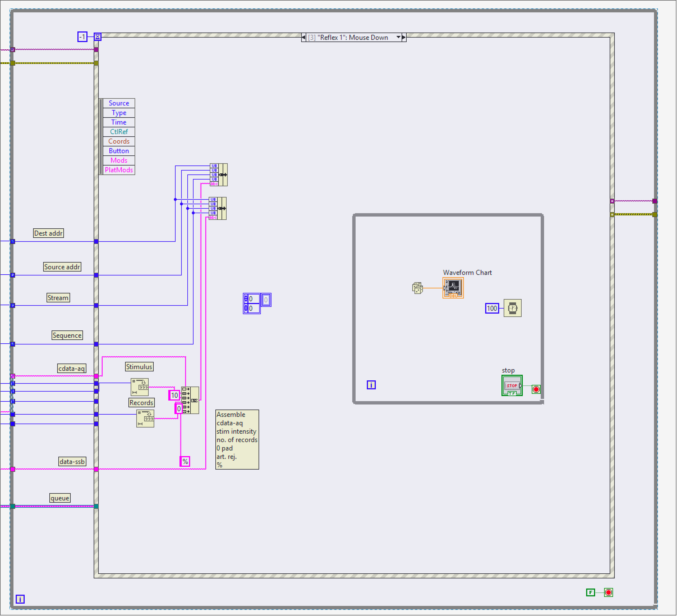Toggle the F Boolean constant near loop condition

[590, 592]
